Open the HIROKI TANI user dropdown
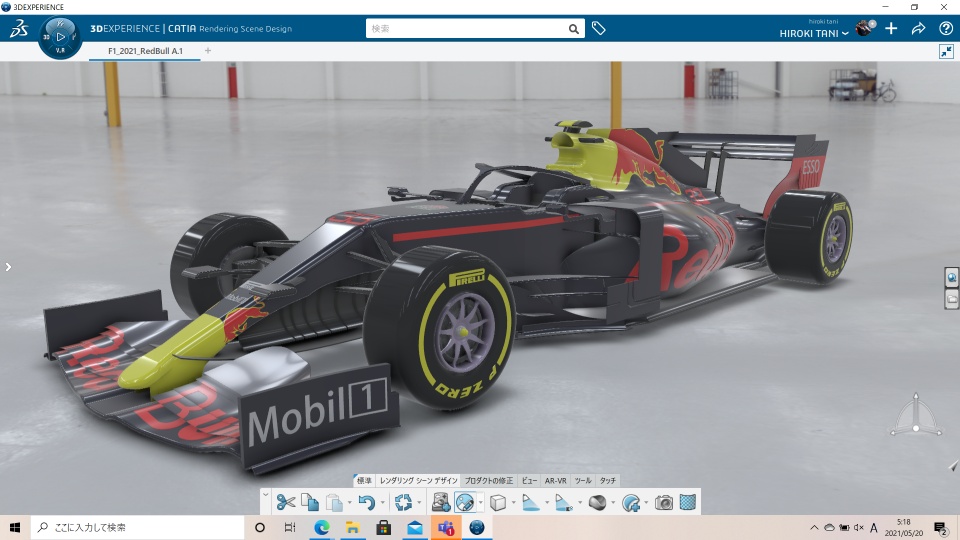Image resolution: width=960 pixels, height=540 pixels. click(814, 33)
